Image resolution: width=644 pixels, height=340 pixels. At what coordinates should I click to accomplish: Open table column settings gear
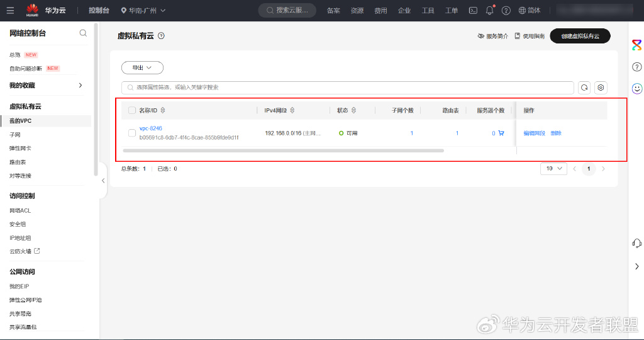(x=601, y=88)
